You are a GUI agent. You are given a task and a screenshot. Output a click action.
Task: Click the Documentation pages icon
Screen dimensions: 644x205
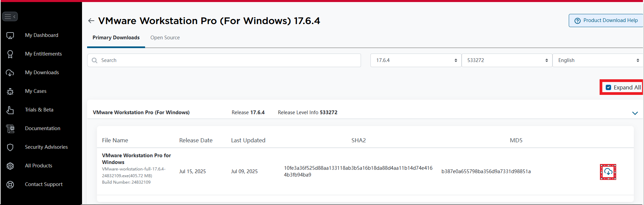tap(10, 129)
